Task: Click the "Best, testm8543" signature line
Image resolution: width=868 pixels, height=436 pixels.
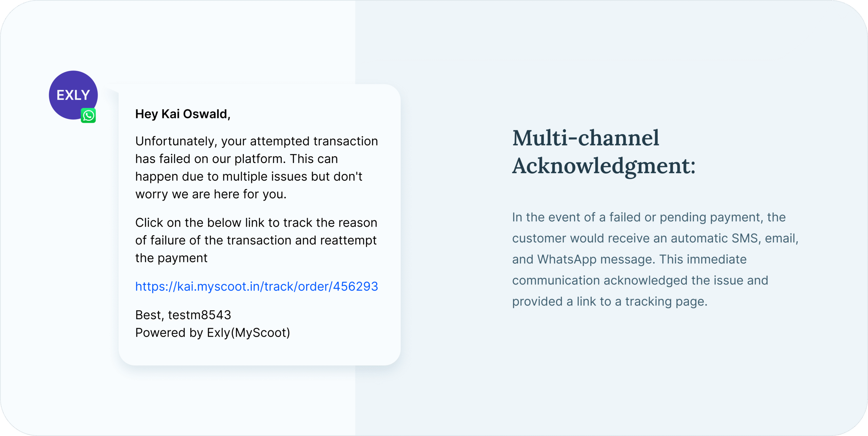Action: (183, 315)
